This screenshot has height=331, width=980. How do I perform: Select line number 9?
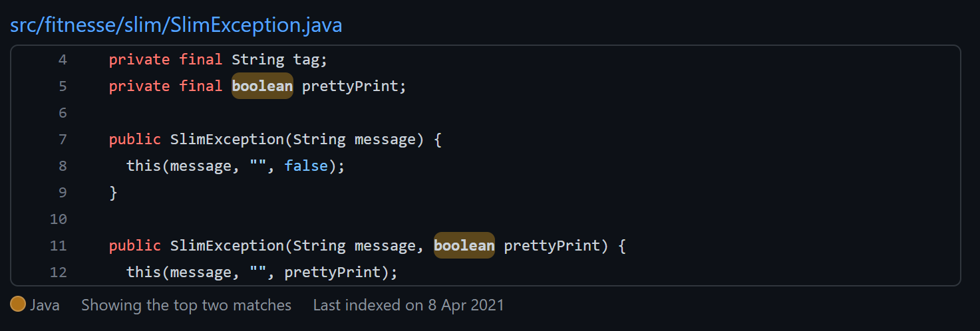click(x=63, y=193)
